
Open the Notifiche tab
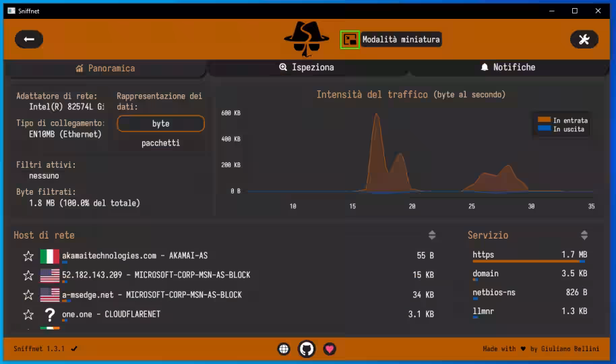(x=507, y=67)
